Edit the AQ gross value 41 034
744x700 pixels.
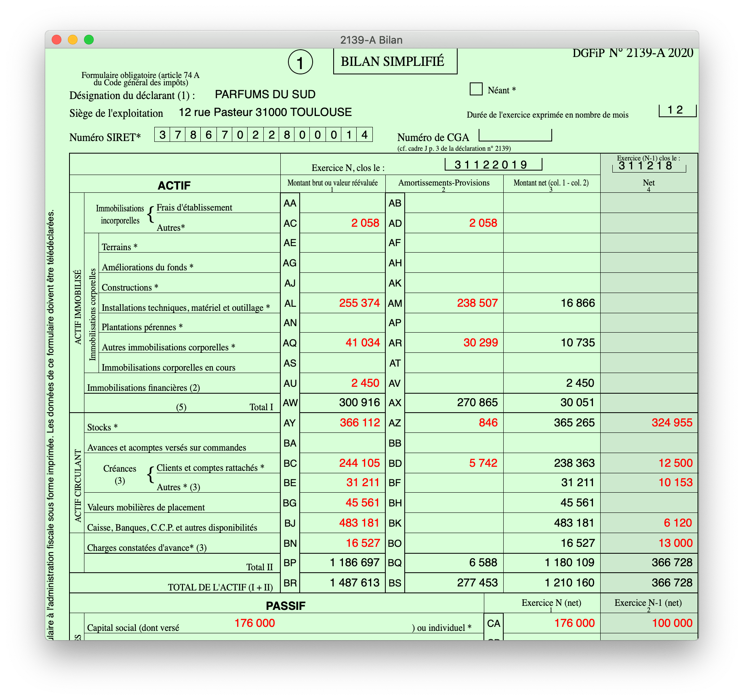coord(343,342)
